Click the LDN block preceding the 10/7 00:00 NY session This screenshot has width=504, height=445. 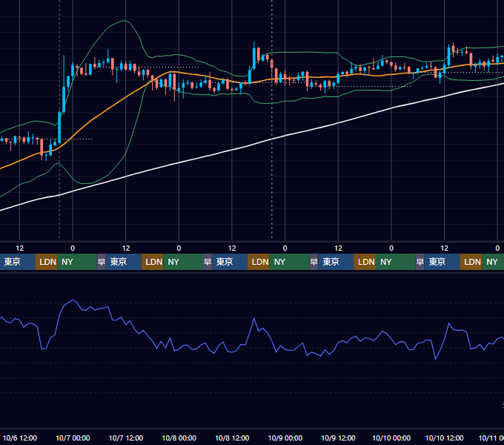pos(46,262)
